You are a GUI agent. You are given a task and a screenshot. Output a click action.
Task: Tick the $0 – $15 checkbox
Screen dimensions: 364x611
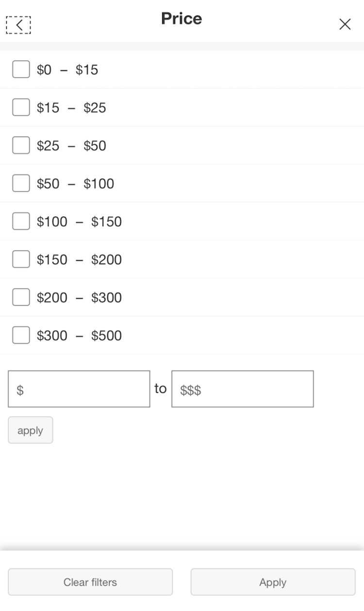[x=21, y=69]
